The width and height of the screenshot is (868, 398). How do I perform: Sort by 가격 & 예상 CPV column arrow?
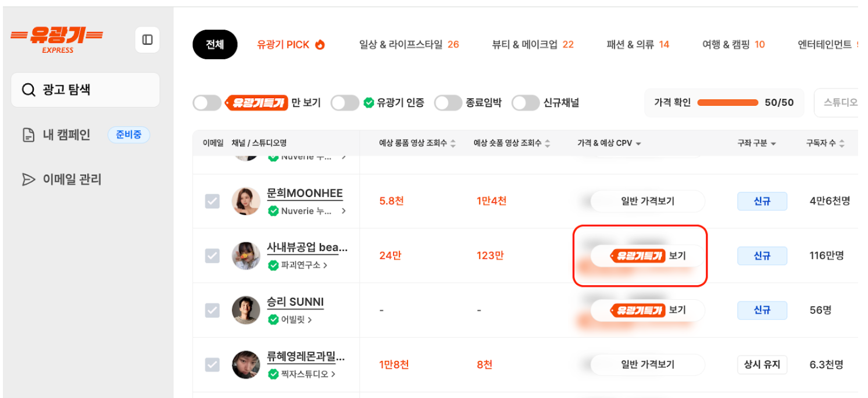coord(638,144)
